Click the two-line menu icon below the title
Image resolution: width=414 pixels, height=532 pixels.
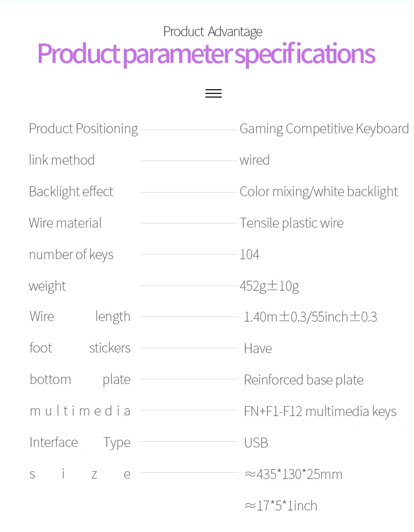coord(213,93)
